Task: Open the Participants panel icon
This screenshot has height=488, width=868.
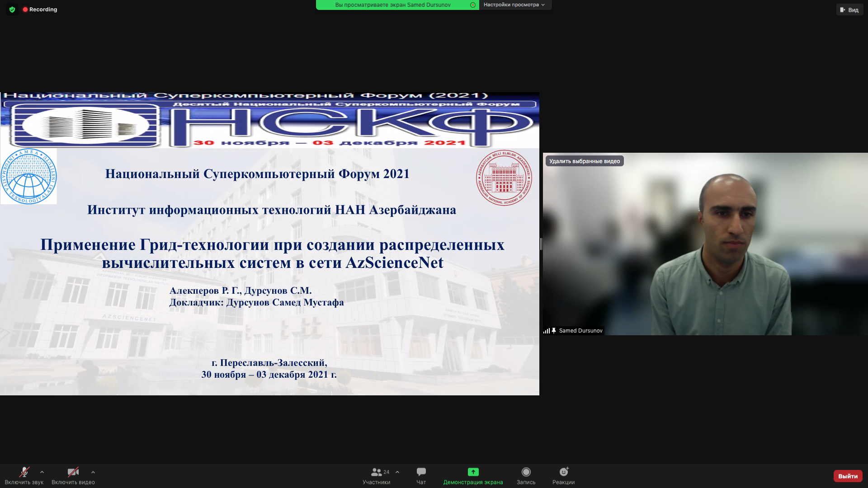Action: coord(376,472)
